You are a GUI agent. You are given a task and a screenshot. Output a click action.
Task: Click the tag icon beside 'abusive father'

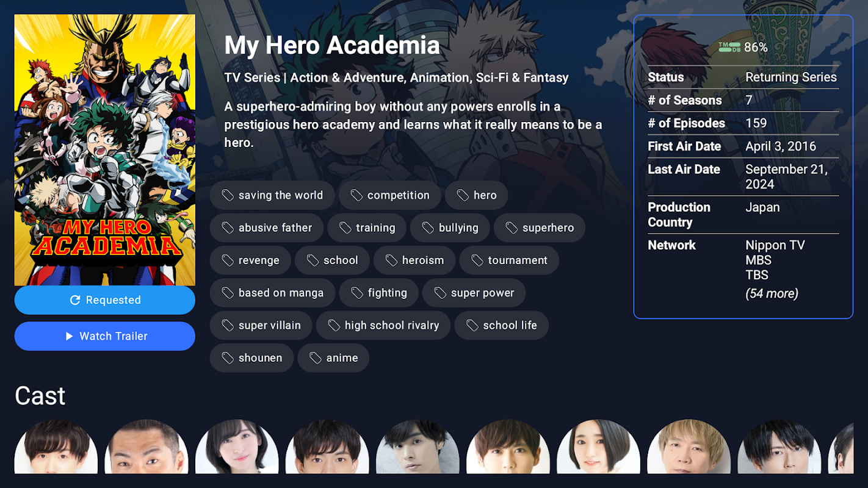click(x=228, y=228)
